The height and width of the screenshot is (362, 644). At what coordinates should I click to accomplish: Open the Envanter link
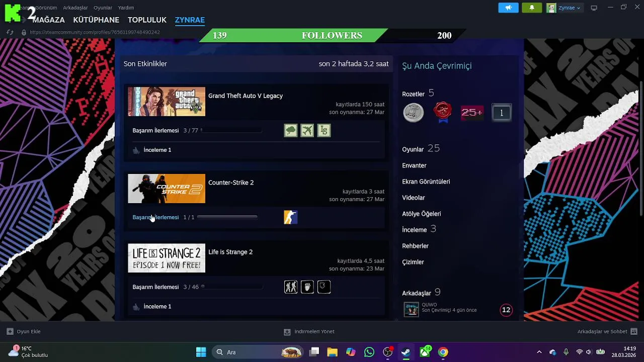(x=414, y=165)
